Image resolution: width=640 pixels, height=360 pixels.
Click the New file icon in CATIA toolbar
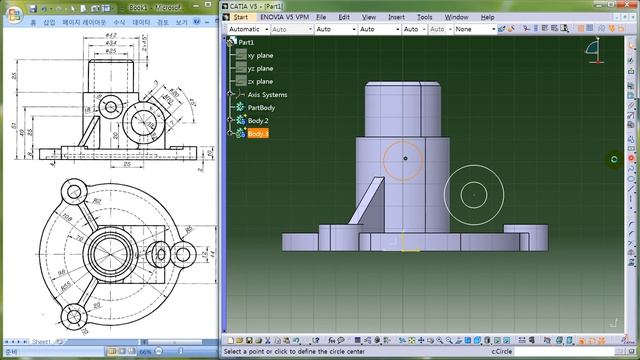[x=230, y=340]
